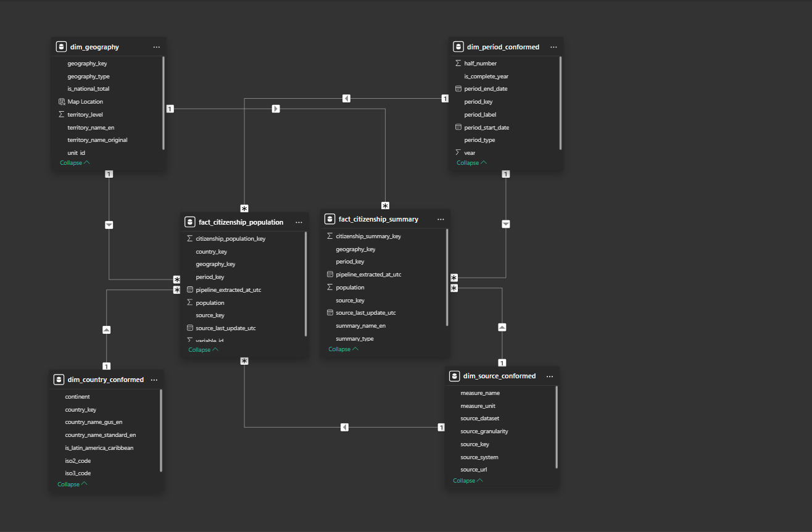The image size is (812, 532).
Task: Click the fact_citizenship_summary table scrollbar
Action: click(447, 277)
